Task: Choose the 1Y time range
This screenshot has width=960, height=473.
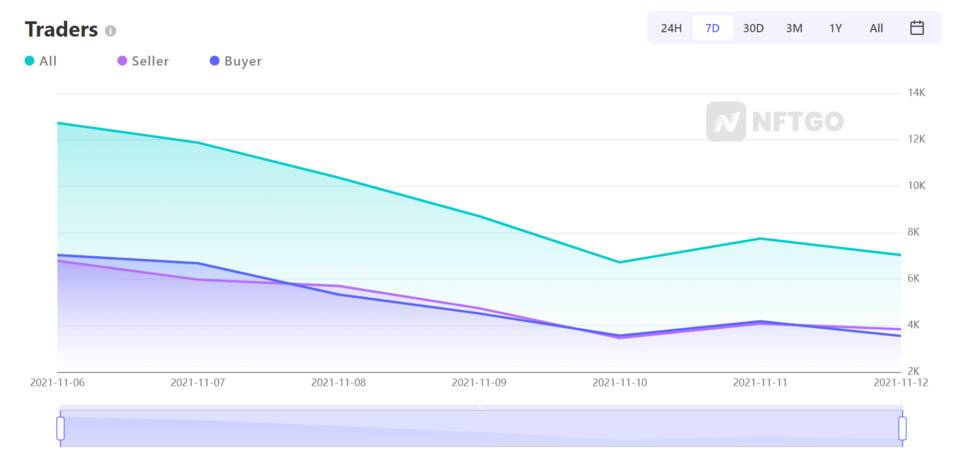Action: (835, 28)
